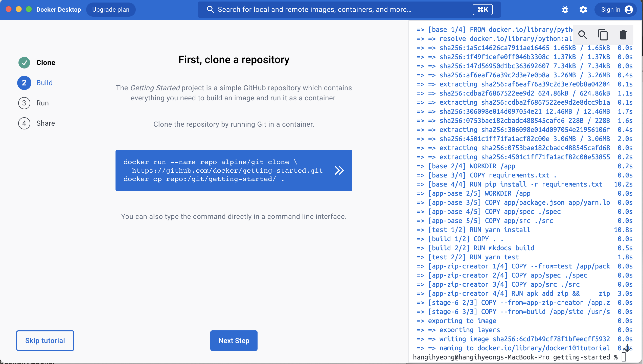
Task: Select the Build step
Action: (44, 83)
